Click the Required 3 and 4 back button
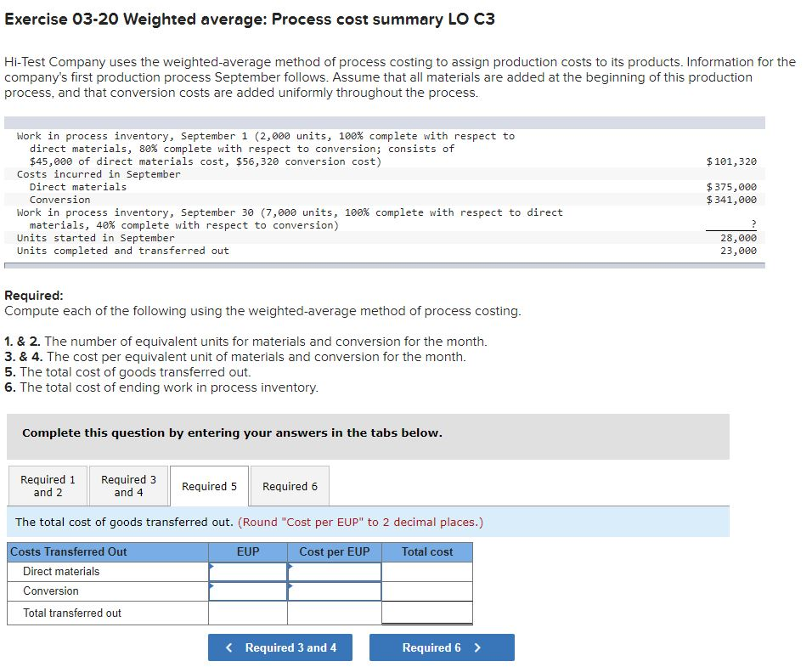This screenshot has height=667, width=812. (x=279, y=647)
